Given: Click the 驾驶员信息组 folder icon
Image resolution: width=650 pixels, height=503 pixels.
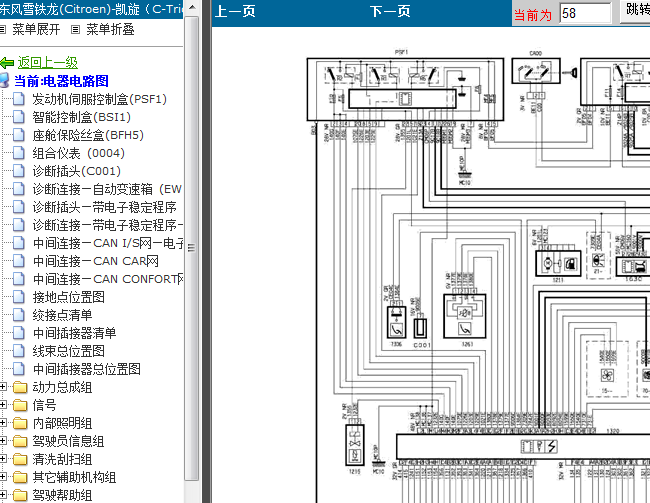Looking at the screenshot, I should coord(19,441).
